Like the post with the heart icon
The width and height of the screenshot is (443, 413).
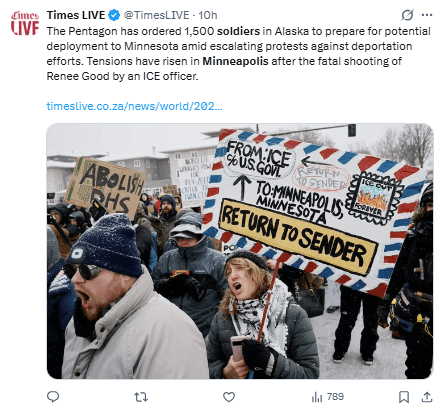(x=229, y=397)
